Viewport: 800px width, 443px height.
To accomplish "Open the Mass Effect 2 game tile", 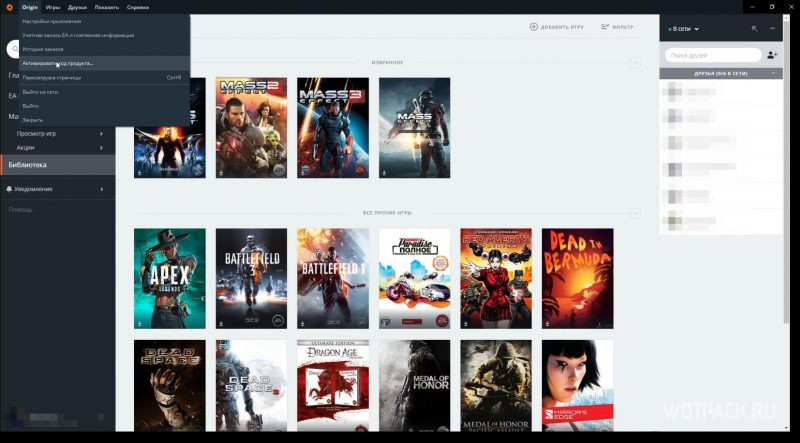I will pos(252,128).
